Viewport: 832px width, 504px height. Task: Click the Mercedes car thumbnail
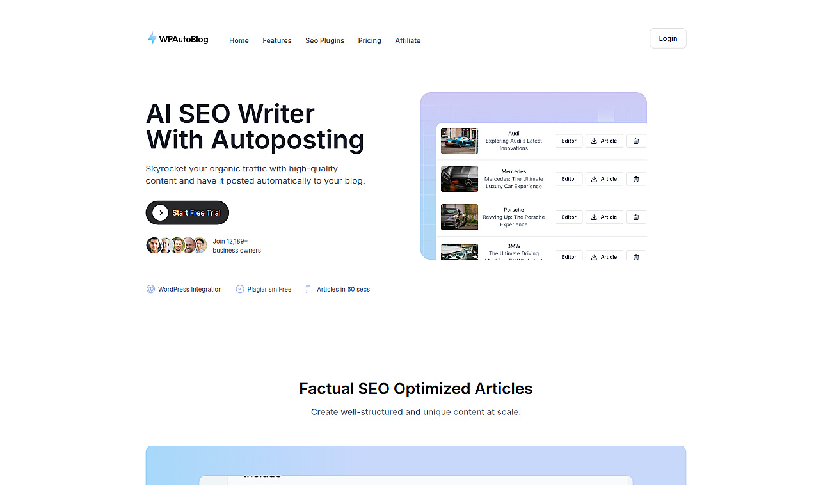[460, 179]
